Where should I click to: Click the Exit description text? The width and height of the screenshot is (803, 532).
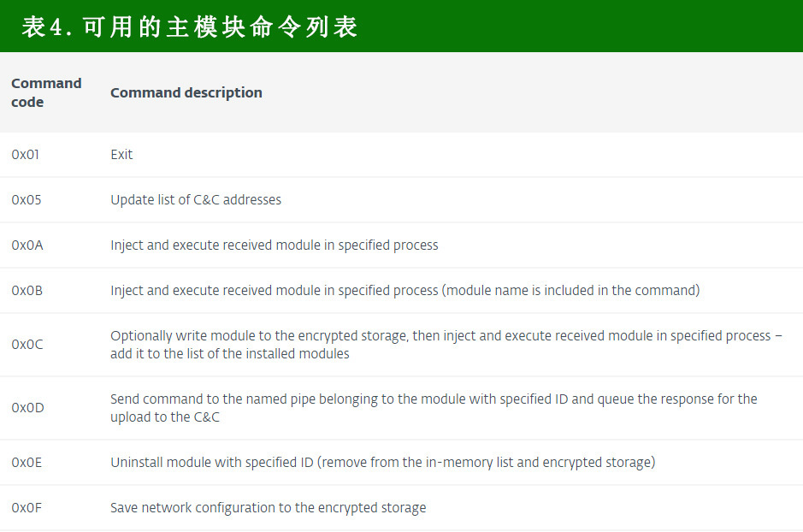[121, 155]
